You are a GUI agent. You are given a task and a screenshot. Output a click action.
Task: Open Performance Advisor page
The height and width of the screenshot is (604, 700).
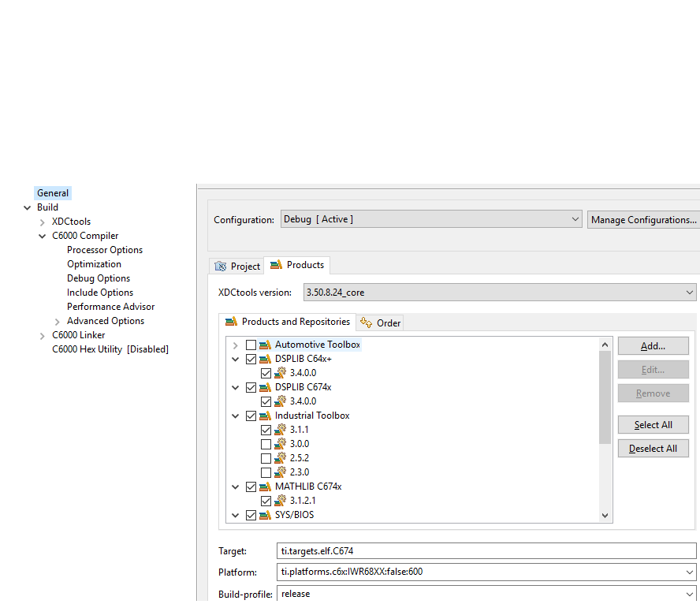[x=110, y=307]
